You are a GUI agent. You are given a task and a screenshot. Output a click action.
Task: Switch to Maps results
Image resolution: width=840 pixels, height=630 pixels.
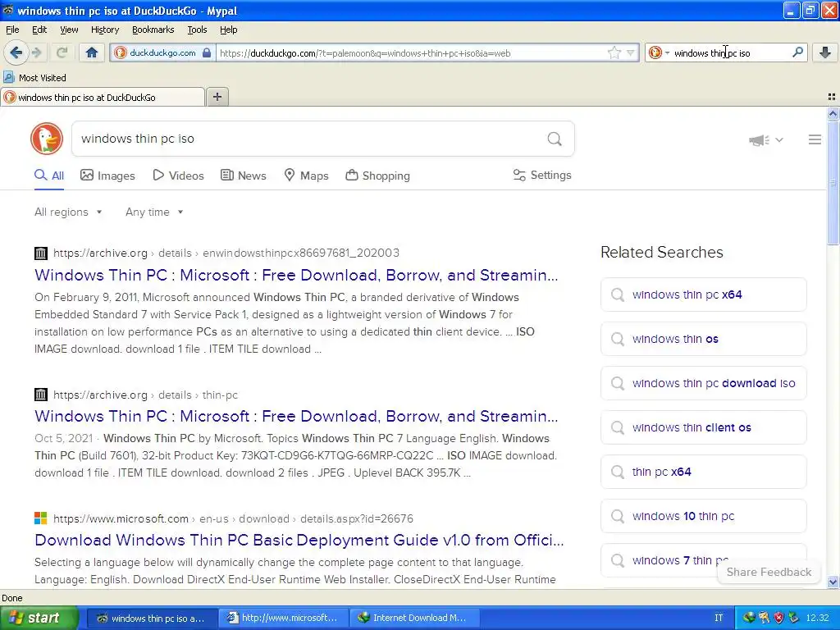click(x=306, y=176)
